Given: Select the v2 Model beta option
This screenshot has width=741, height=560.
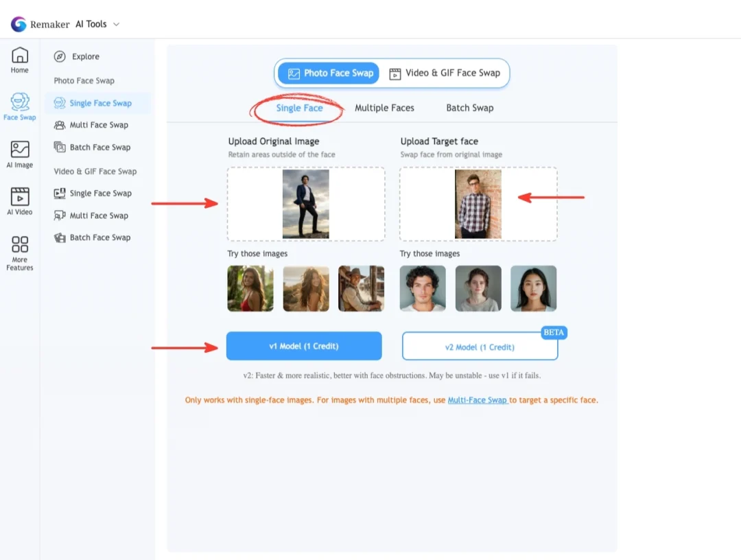Looking at the screenshot, I should tap(479, 346).
